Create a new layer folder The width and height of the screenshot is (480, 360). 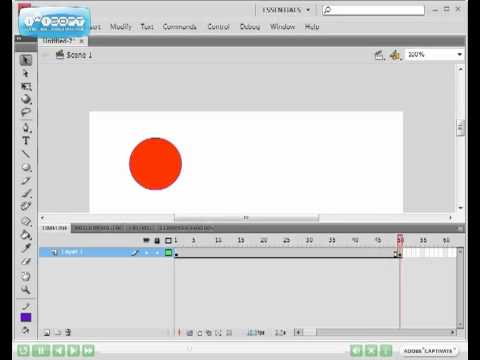58,332
